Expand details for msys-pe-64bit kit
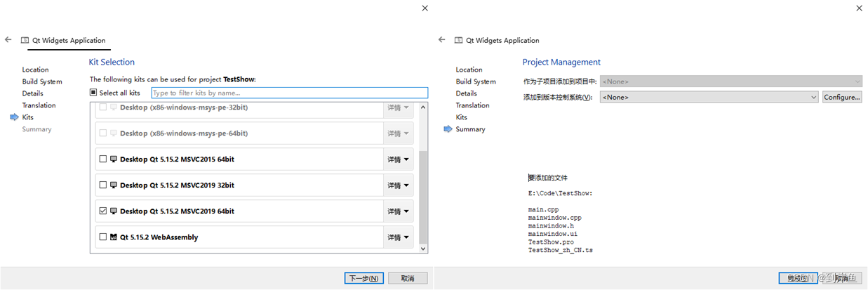Image resolution: width=868 pixels, height=290 pixels. point(398,133)
